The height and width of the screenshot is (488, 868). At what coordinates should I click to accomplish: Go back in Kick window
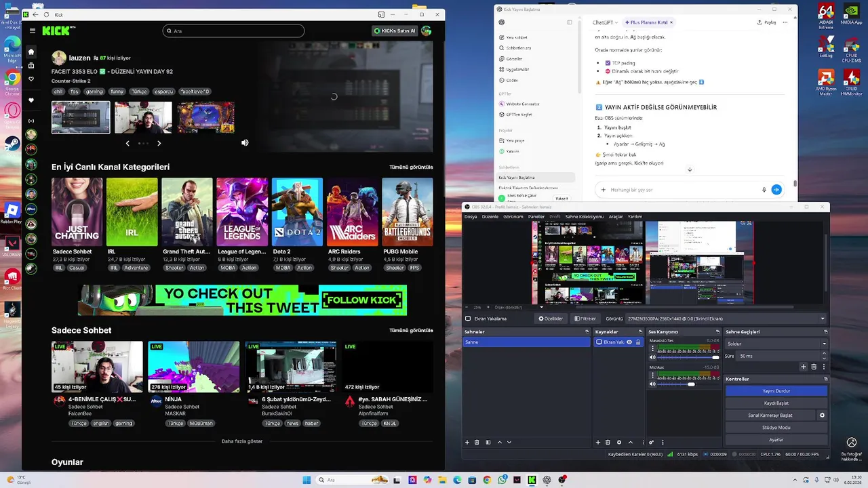pos(35,14)
